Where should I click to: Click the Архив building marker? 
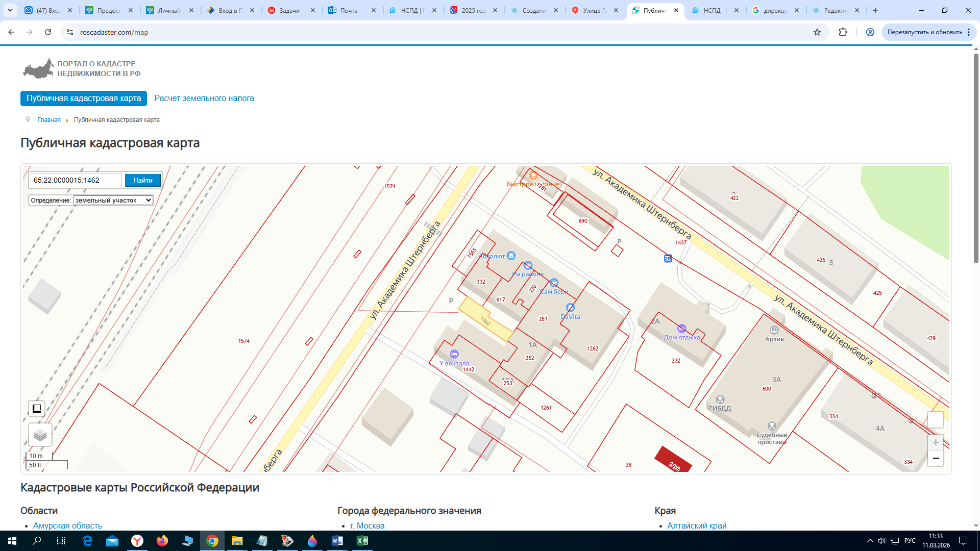click(774, 330)
